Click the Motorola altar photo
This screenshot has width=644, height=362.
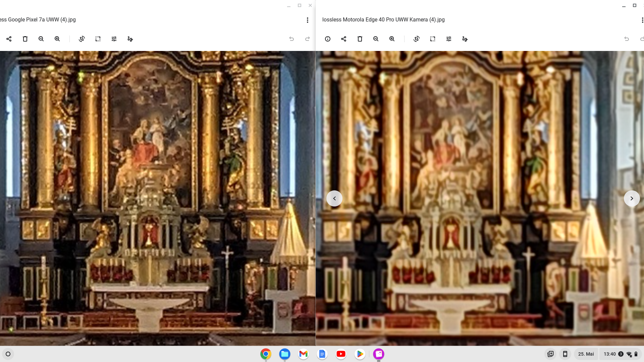pyautogui.click(x=480, y=198)
